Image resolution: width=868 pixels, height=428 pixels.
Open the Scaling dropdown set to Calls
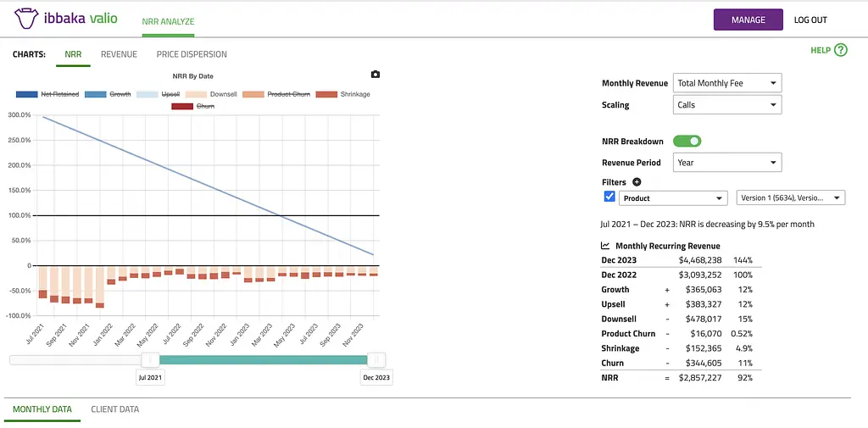(x=726, y=105)
